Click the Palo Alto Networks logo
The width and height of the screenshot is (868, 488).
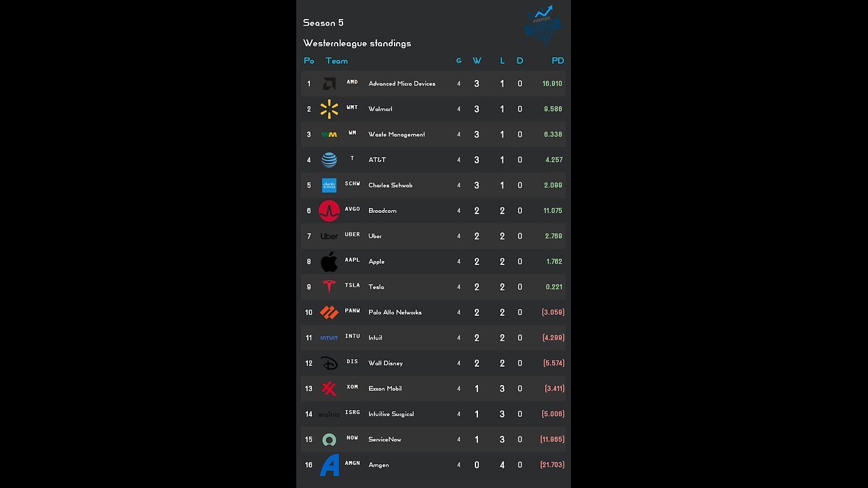329,312
